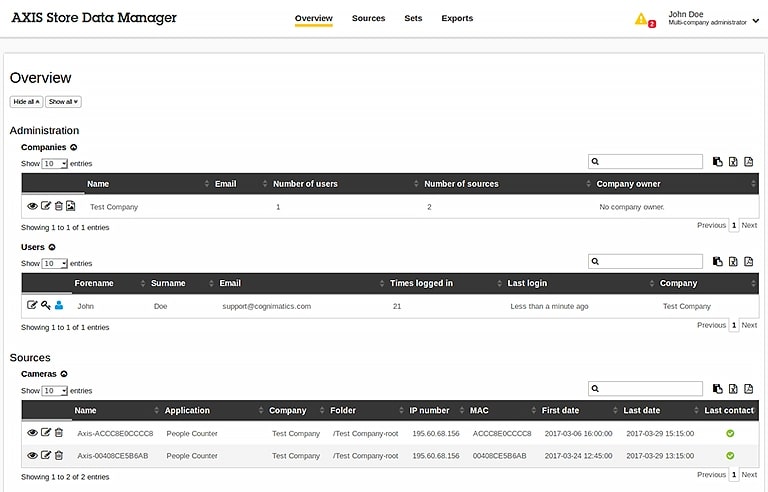The width and height of the screenshot is (768, 492).
Task: Open the Companies show entries dropdown
Action: point(55,163)
